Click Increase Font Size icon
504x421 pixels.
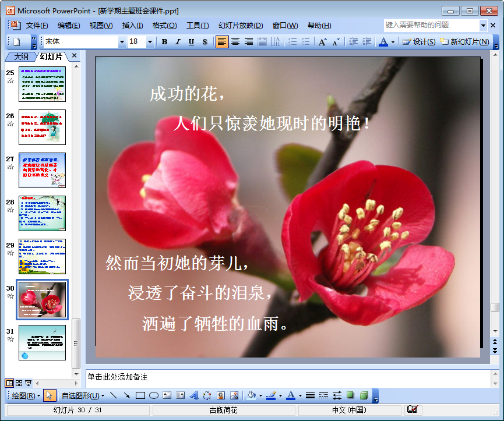pyautogui.click(x=322, y=42)
